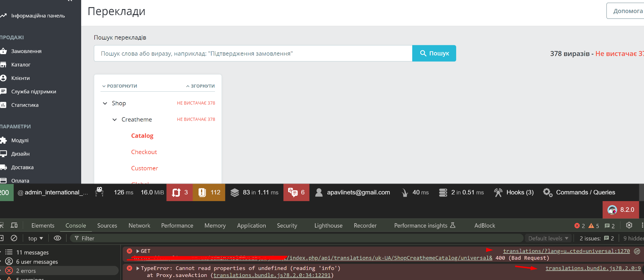Viewport: 644px width, 280px height.
Task: Open the AdBlock tab
Action: [485, 226]
